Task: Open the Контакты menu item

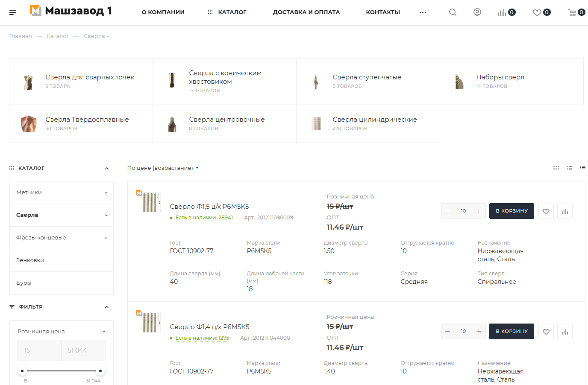Action: click(383, 12)
